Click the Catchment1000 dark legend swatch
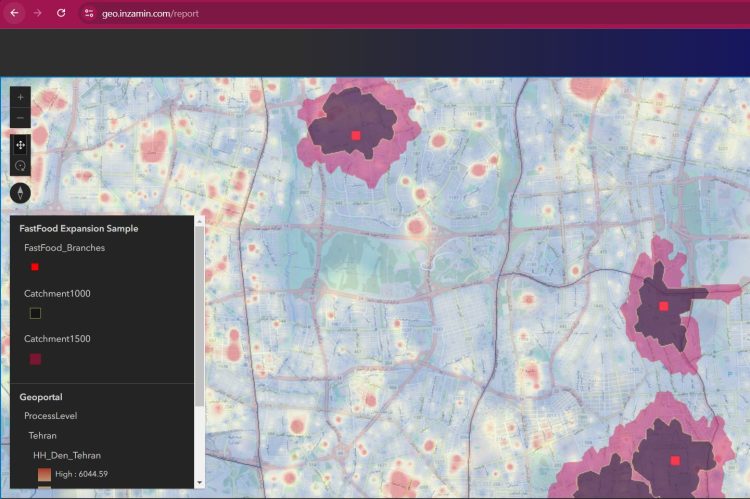Image resolution: width=750 pixels, height=499 pixels. coord(35,313)
